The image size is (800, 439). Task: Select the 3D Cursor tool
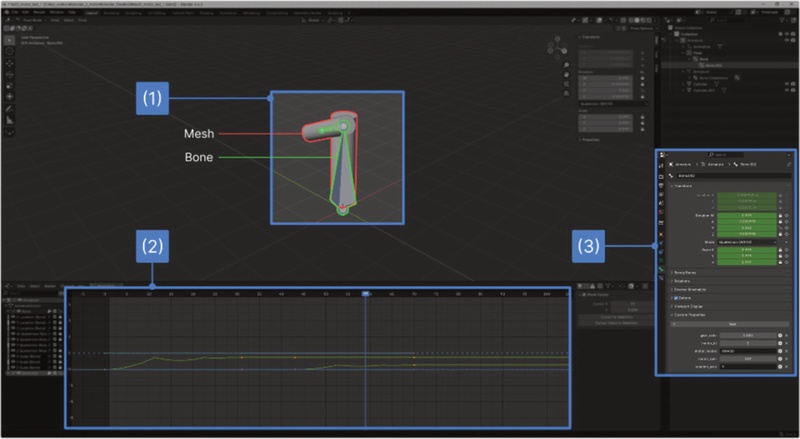click(x=10, y=50)
